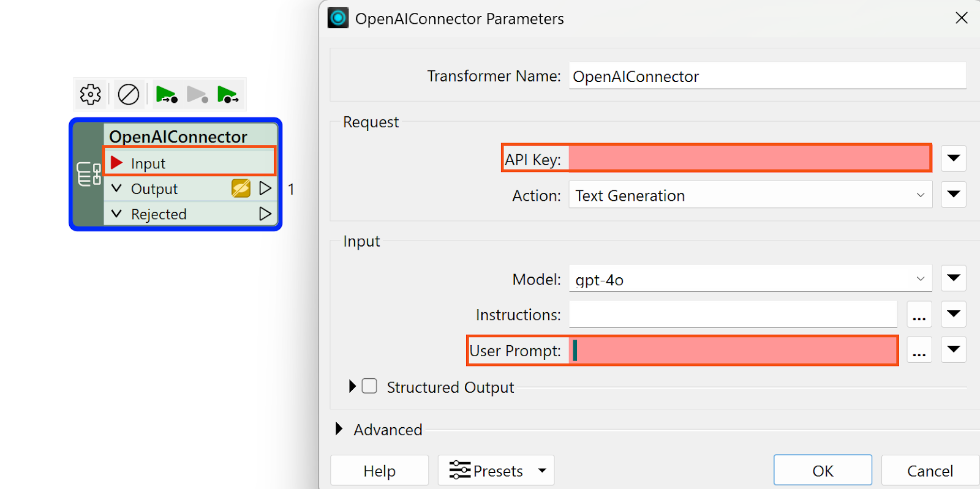The image size is (980, 489).
Task: Click the Presets sliders icon
Action: pos(460,470)
